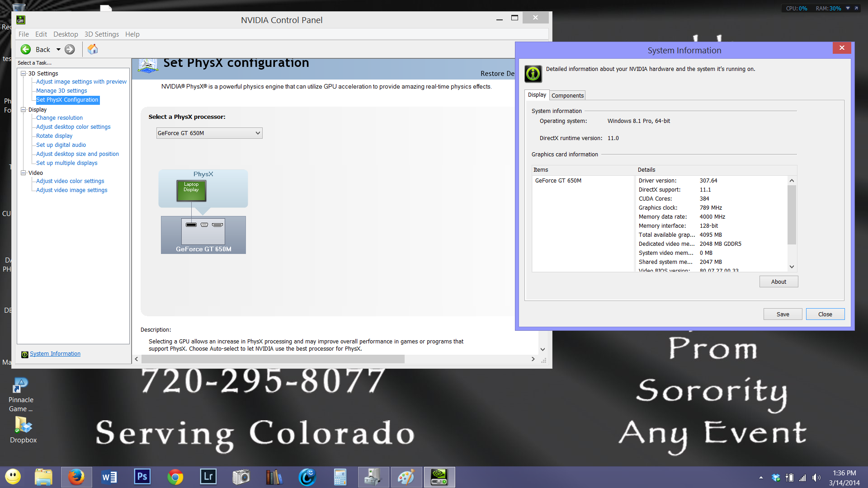
Task: Click the details list scroll up arrow
Action: click(x=792, y=181)
